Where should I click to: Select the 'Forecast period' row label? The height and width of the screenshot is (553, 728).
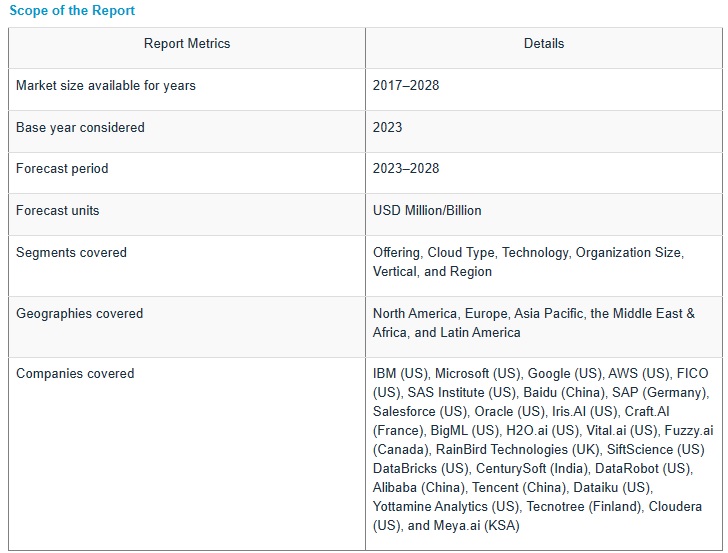tap(62, 169)
